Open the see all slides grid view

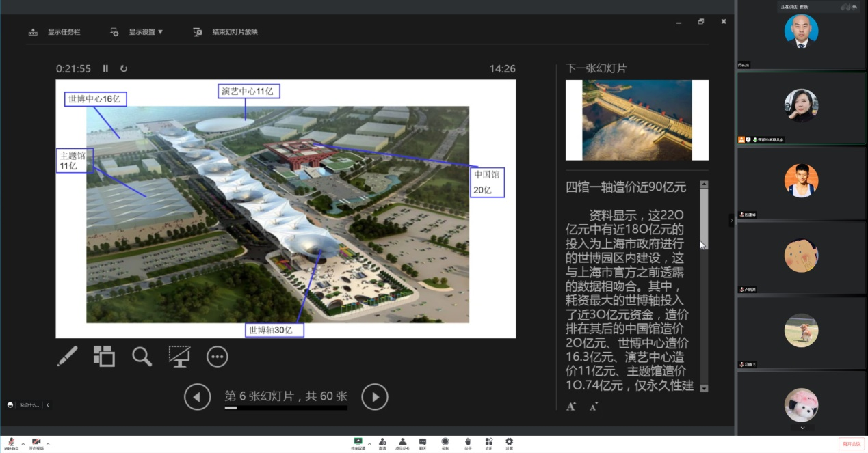point(104,356)
